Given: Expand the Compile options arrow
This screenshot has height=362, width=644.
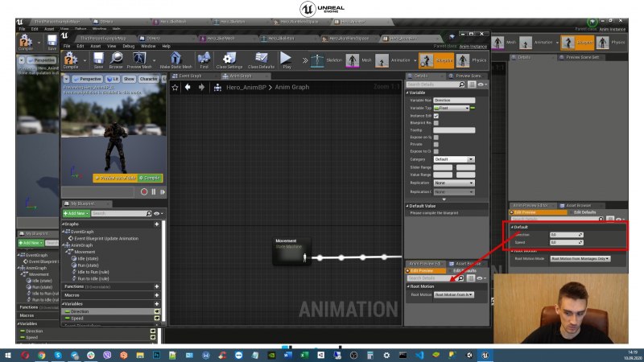Looking at the screenshot, I should pyautogui.click(x=85, y=61).
